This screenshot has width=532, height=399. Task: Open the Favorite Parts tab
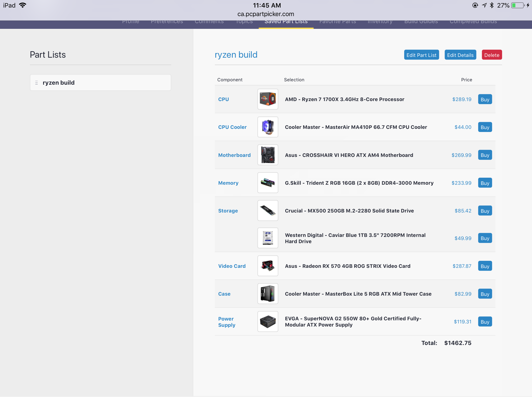[338, 22]
